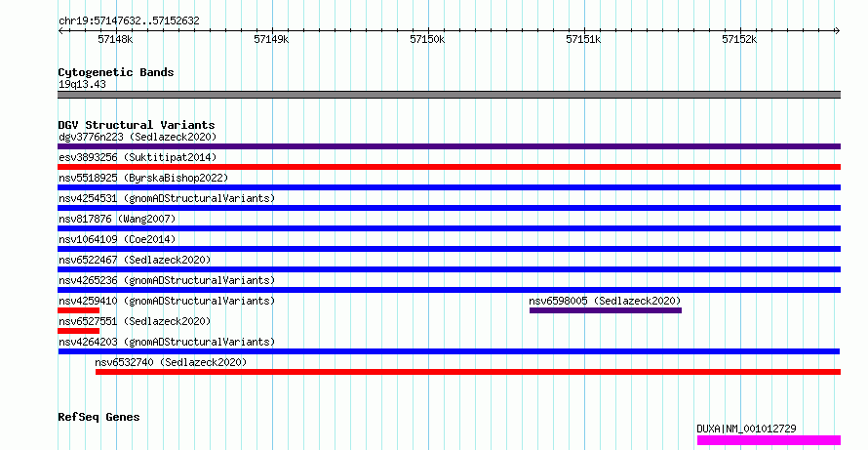Click the DGV Structural Variants track title
Image resolution: width=868 pixels, height=450 pixels.
pos(137,125)
